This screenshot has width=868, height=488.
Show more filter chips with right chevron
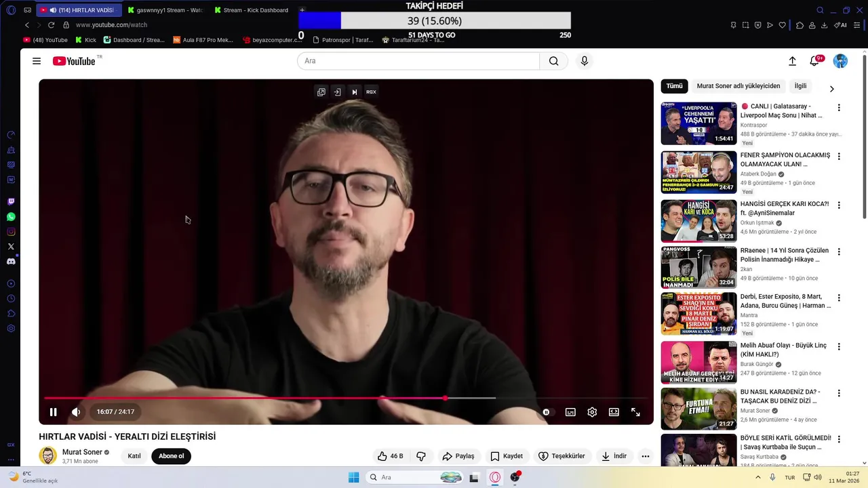831,89
